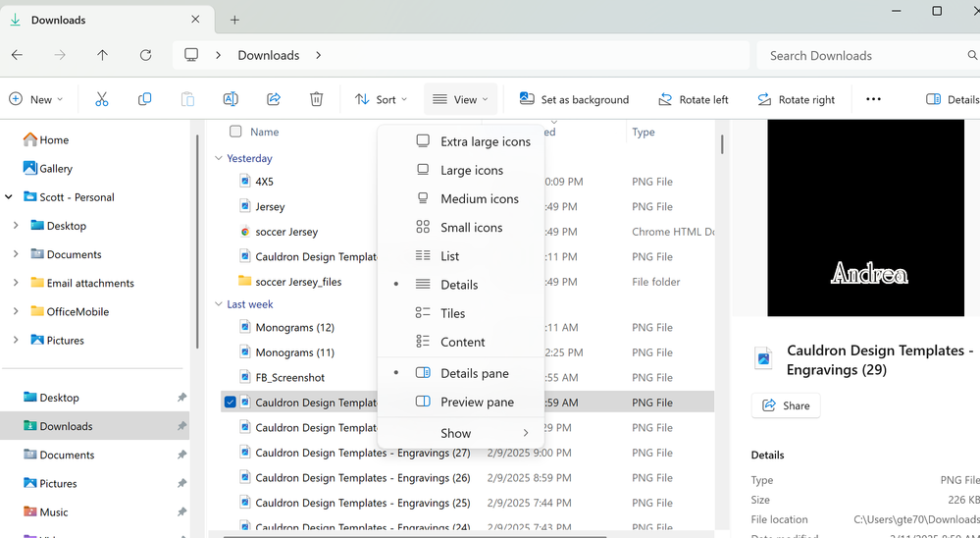Click the This PC monitor icon in address bar
This screenshot has width=980, height=538.
point(191,55)
